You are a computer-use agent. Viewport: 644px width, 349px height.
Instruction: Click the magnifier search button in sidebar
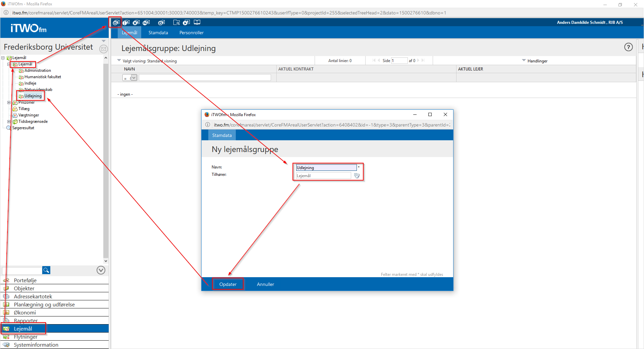[46, 270]
